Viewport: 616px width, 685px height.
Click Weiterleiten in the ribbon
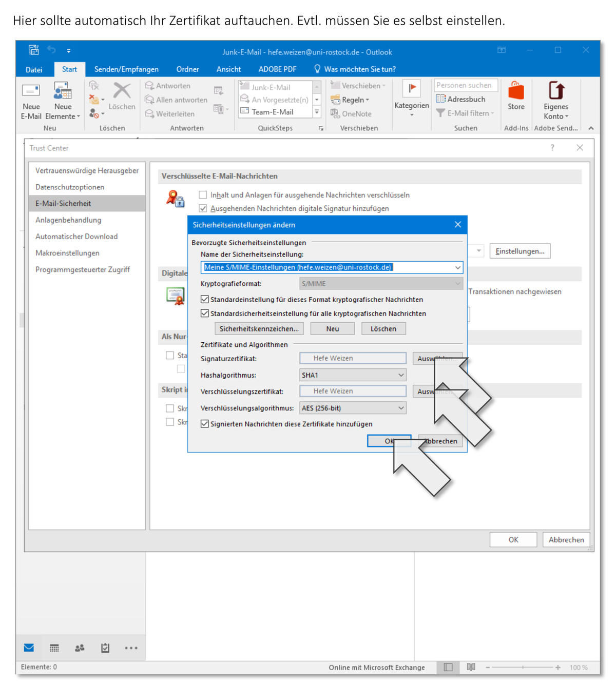pyautogui.click(x=170, y=113)
